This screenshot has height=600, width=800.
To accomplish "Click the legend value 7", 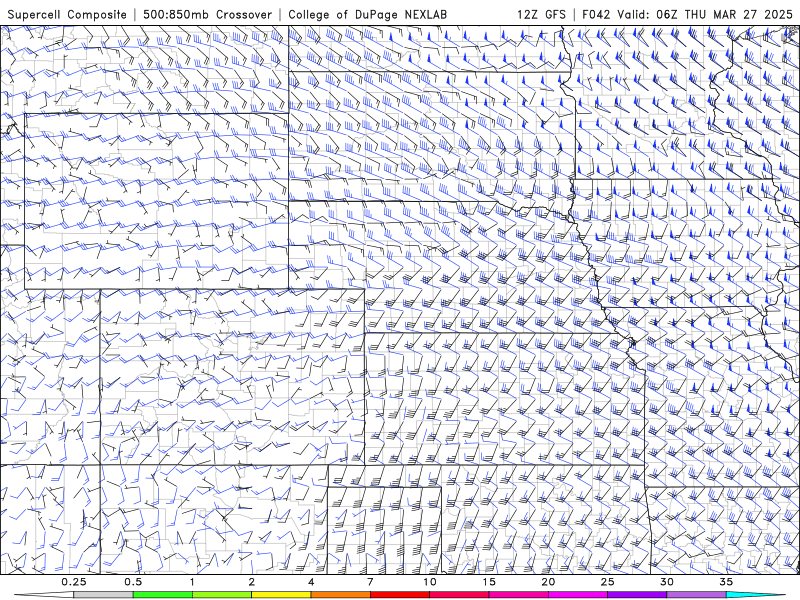I will tap(370, 582).
